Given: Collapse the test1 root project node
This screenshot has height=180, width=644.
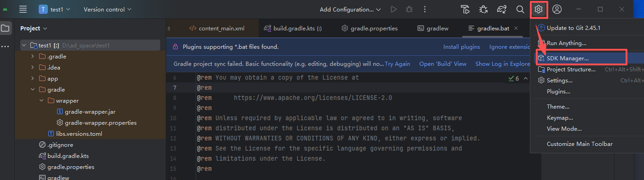Looking at the screenshot, I should (x=24, y=45).
